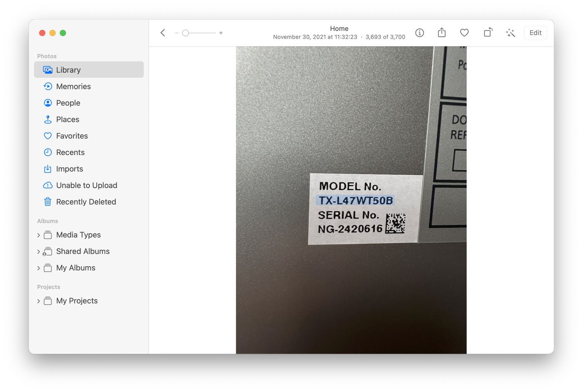Open Recently Deleted in the sidebar
This screenshot has width=583, height=392.
coord(86,202)
